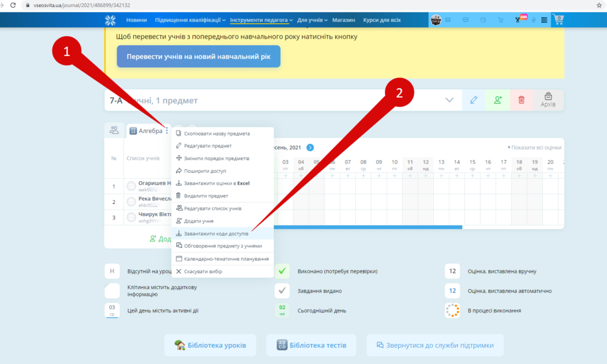Open Бібліотека тестів link
This screenshot has height=364, width=607.
pyautogui.click(x=311, y=345)
